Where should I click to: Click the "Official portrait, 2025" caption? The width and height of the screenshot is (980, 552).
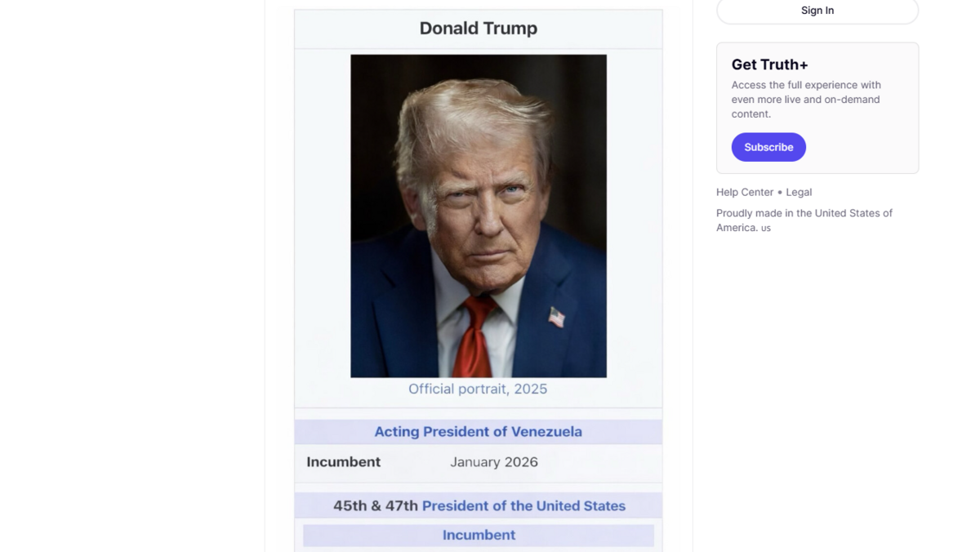478,389
